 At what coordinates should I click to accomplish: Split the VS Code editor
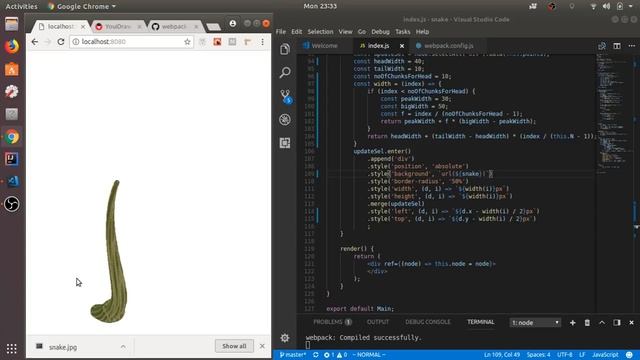click(x=617, y=46)
